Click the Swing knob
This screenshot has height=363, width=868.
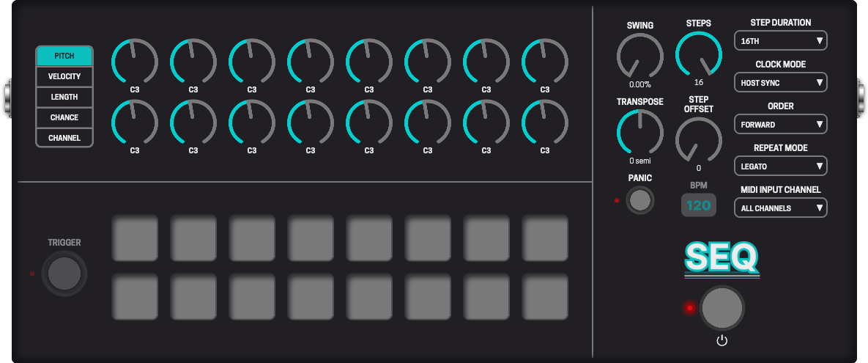point(639,56)
